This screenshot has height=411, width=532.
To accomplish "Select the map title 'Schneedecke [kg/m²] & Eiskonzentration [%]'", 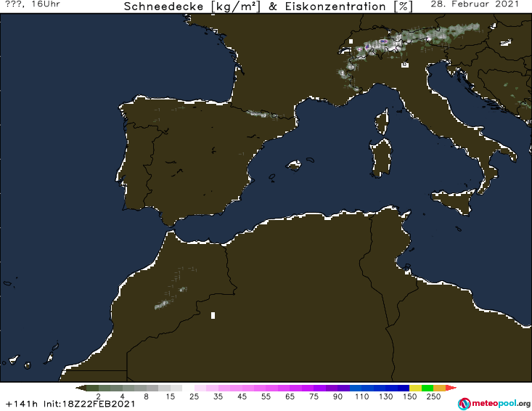I will [x=268, y=7].
